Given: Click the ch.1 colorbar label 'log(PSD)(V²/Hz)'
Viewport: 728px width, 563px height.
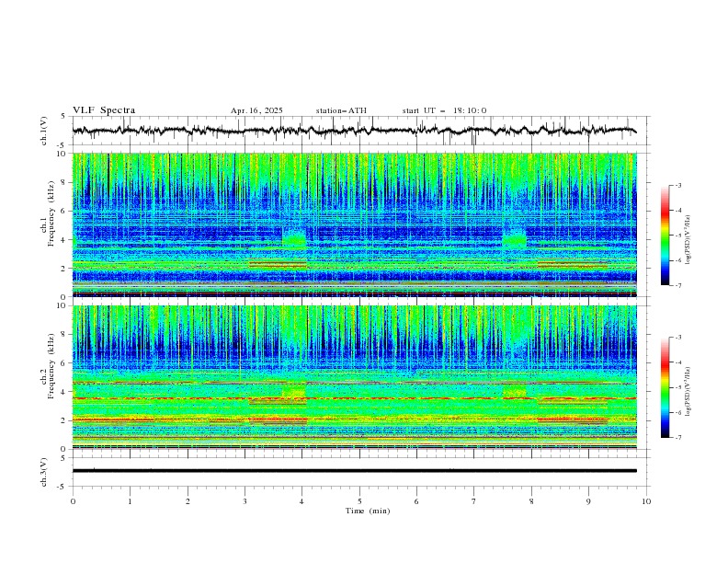Looking at the screenshot, I should (x=688, y=240).
